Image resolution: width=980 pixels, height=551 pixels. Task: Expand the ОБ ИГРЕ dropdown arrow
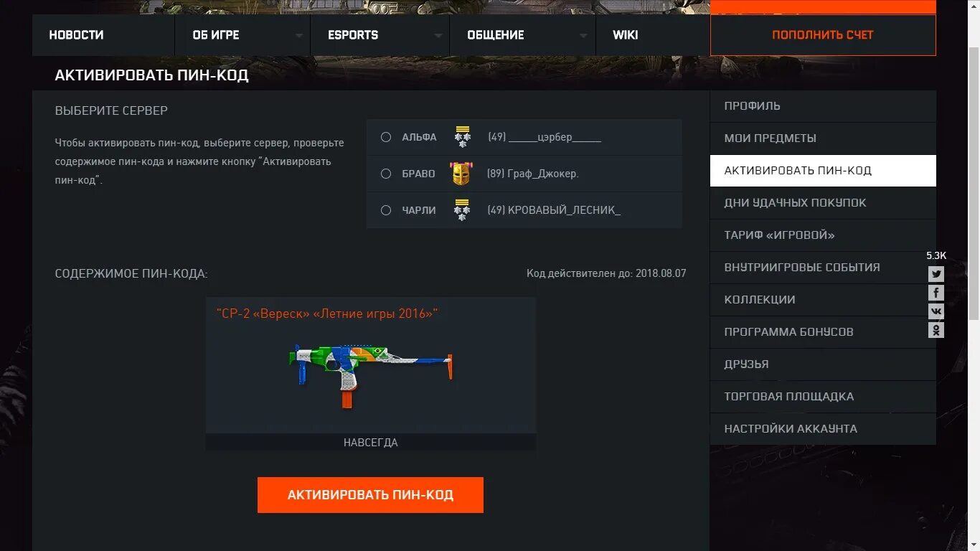[x=298, y=35]
